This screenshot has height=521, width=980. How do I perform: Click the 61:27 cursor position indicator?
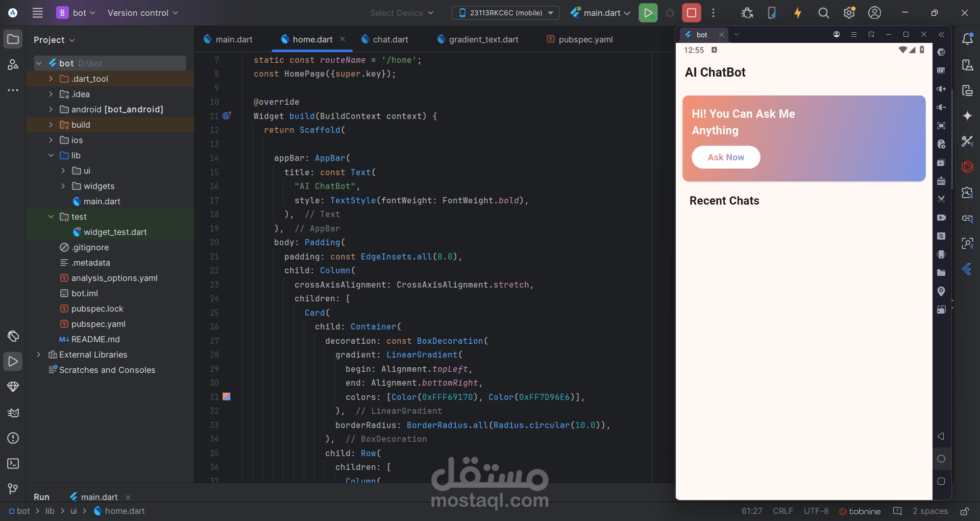752,511
